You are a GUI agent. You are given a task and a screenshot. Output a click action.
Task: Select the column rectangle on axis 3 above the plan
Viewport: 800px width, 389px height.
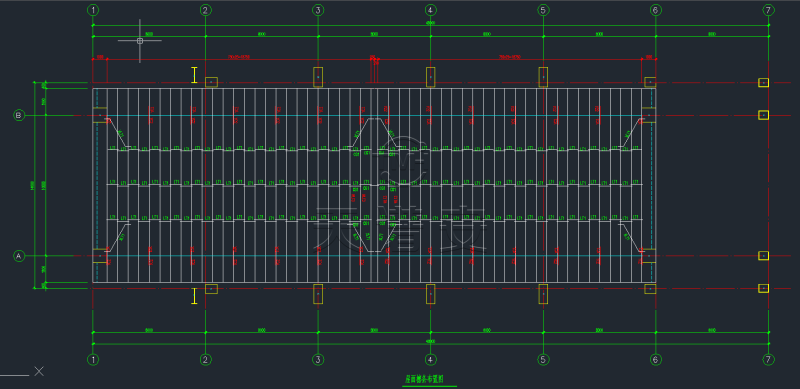pos(318,77)
